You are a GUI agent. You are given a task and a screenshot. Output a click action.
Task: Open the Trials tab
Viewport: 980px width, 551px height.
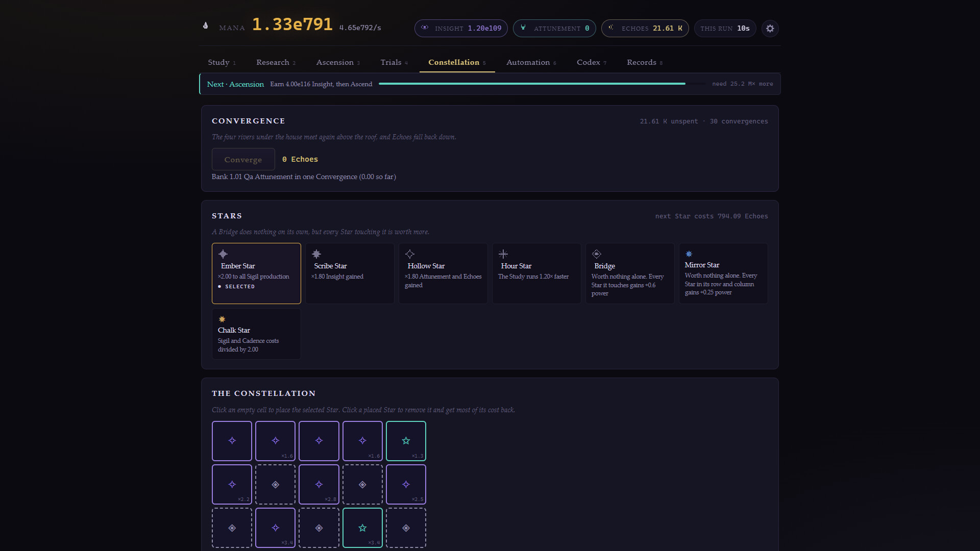click(394, 62)
